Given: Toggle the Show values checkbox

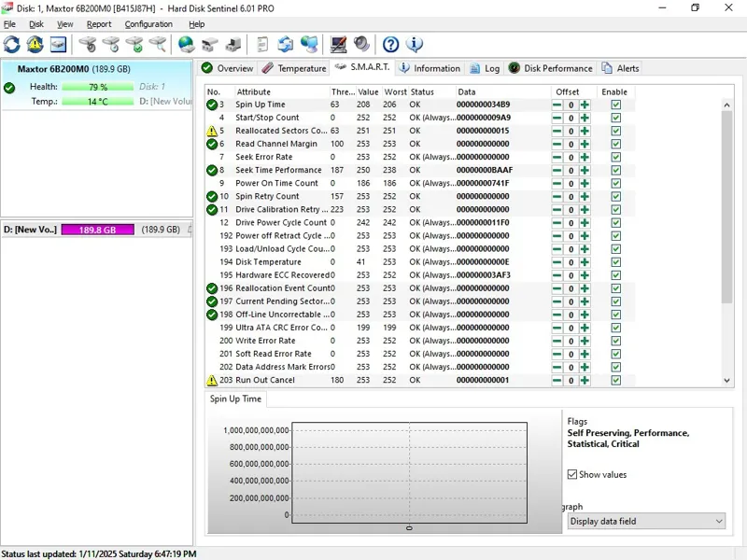Looking at the screenshot, I should click(x=572, y=474).
